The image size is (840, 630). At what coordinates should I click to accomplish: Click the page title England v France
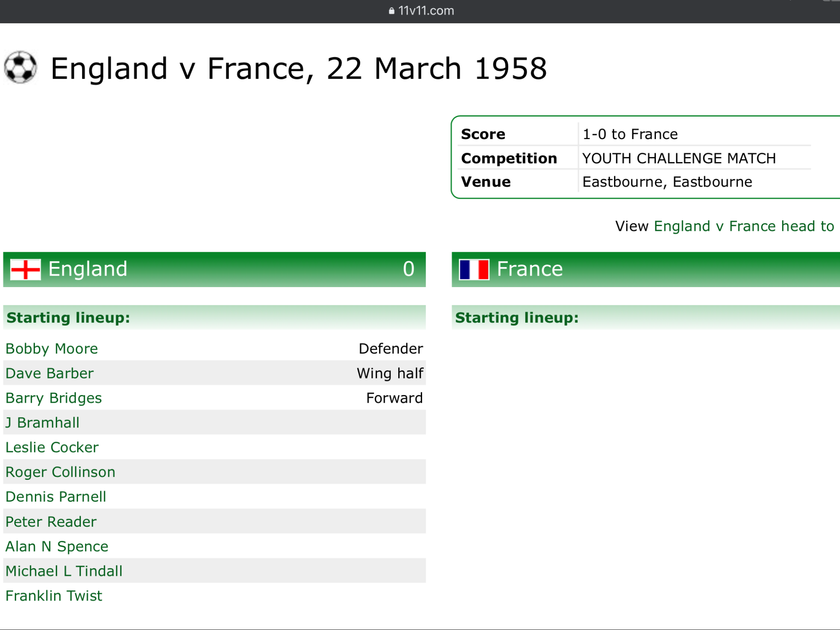pos(299,68)
